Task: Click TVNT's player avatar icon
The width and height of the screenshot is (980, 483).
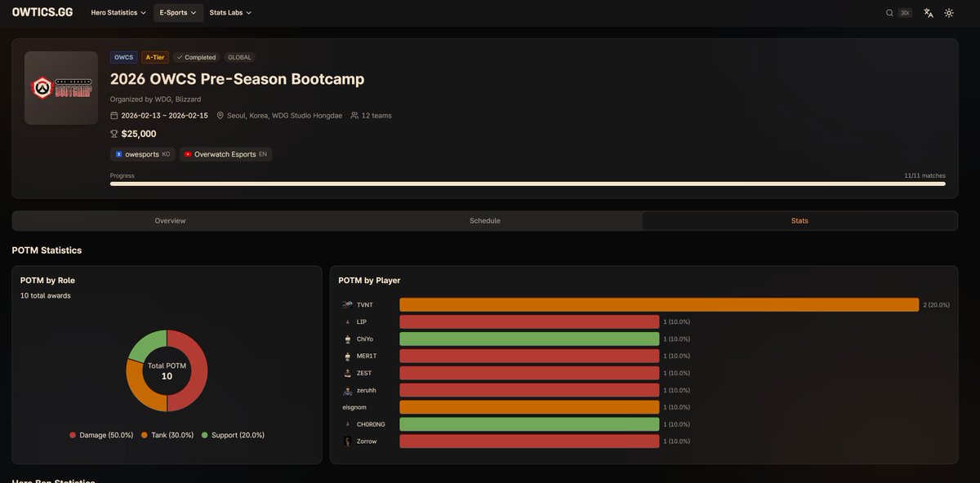Action: (x=347, y=304)
